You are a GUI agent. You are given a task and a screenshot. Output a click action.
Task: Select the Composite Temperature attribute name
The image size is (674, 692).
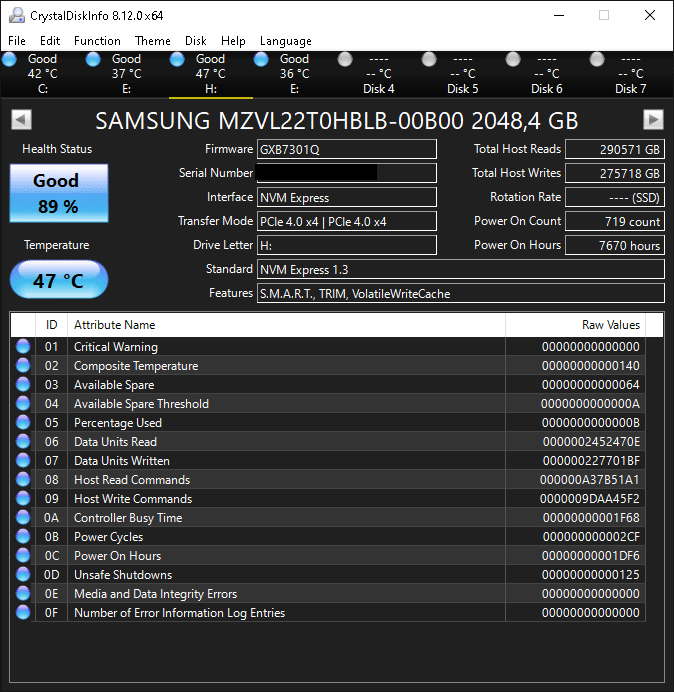click(x=136, y=366)
